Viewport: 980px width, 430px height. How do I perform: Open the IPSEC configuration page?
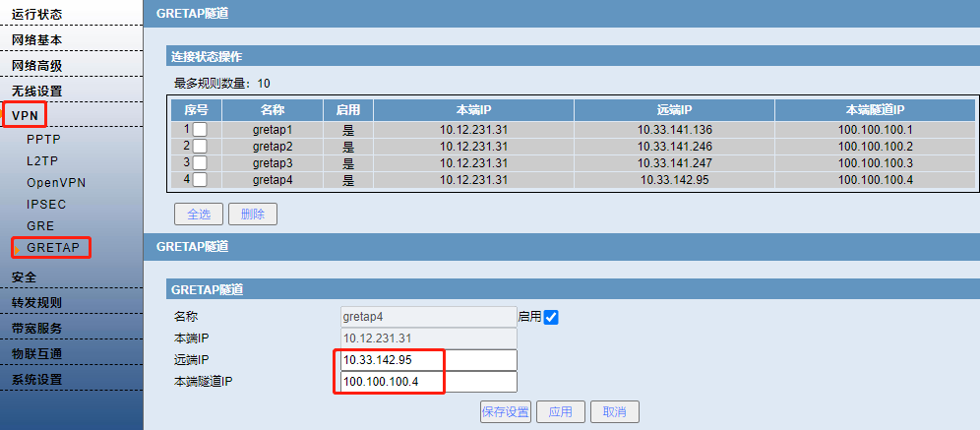point(46,204)
